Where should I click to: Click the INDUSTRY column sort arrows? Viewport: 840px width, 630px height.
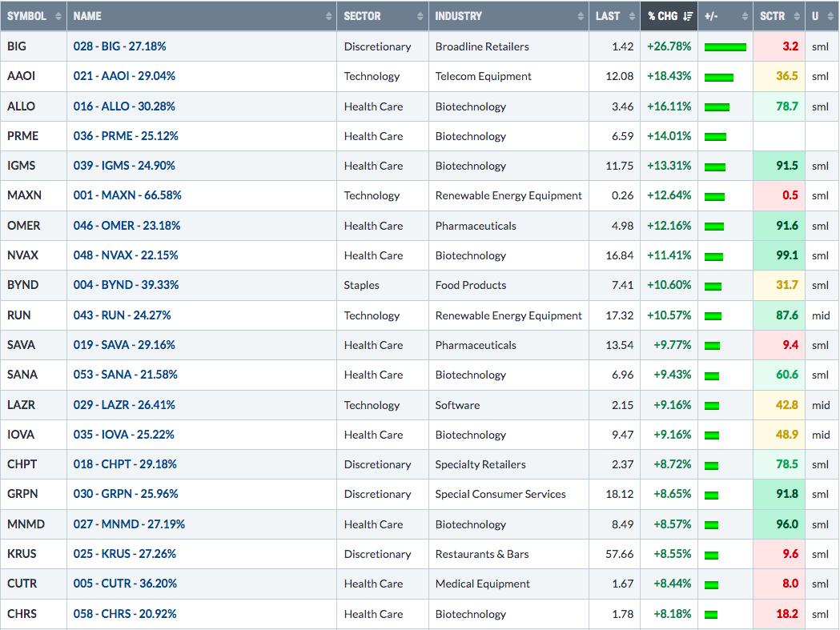(x=581, y=16)
